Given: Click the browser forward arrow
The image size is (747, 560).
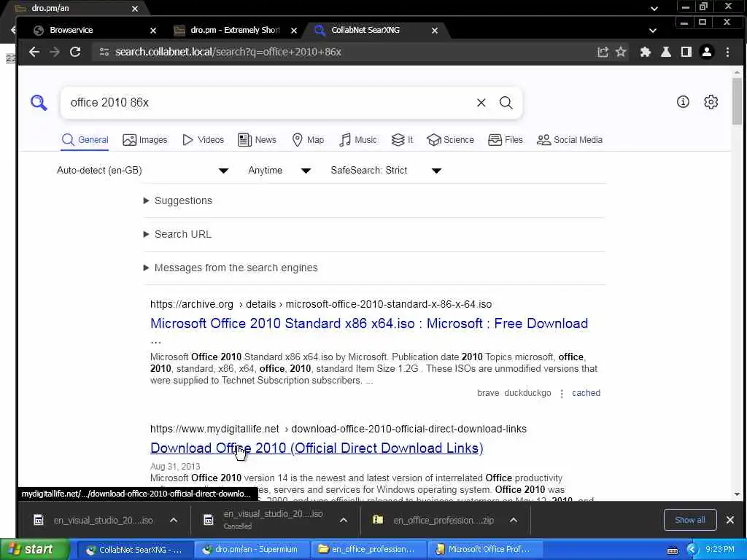Looking at the screenshot, I should [x=55, y=52].
